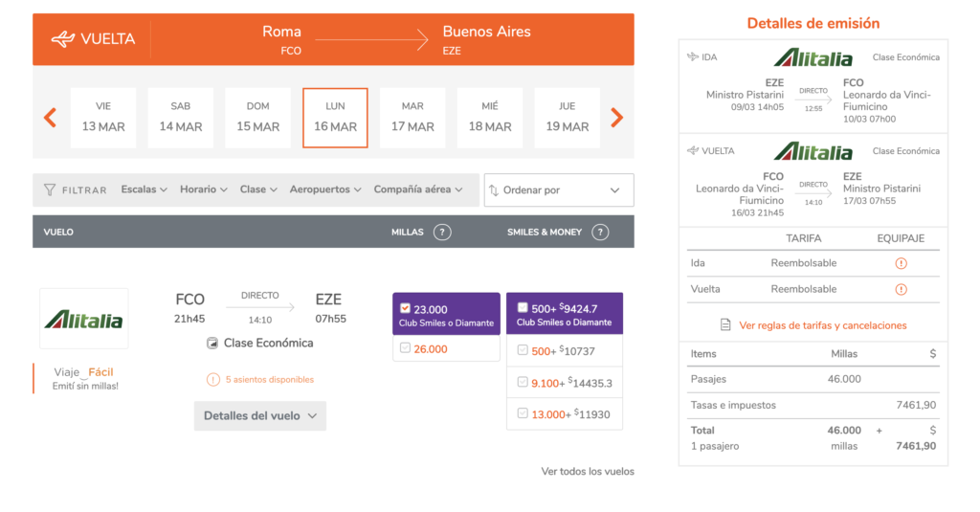Click the filter funnel icon
The width and height of the screenshot is (980, 512).
[x=50, y=189]
